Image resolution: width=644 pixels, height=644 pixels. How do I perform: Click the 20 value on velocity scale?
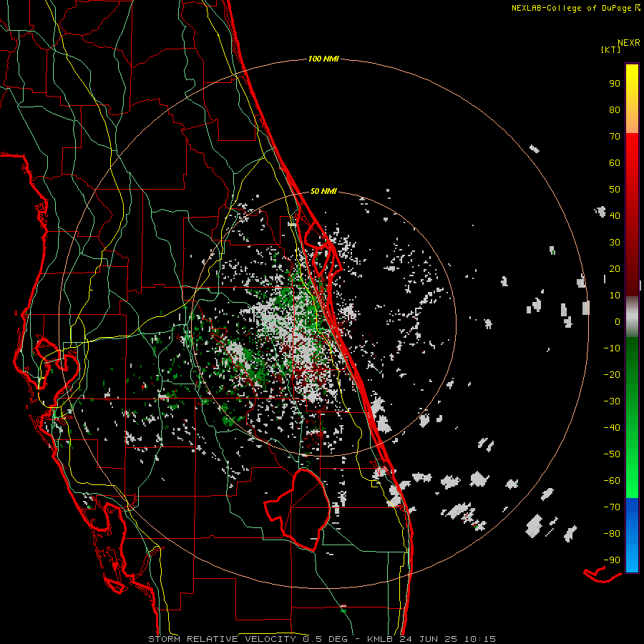pyautogui.click(x=615, y=268)
